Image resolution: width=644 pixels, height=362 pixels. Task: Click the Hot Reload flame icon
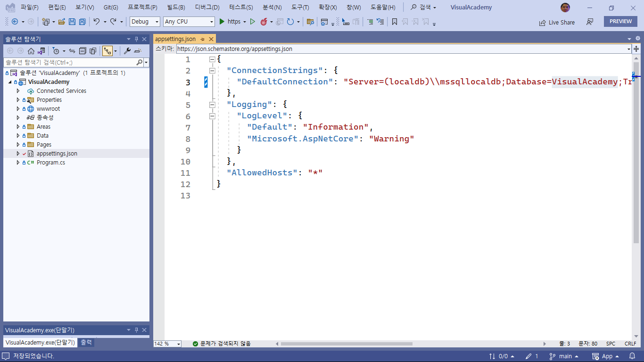click(264, 22)
